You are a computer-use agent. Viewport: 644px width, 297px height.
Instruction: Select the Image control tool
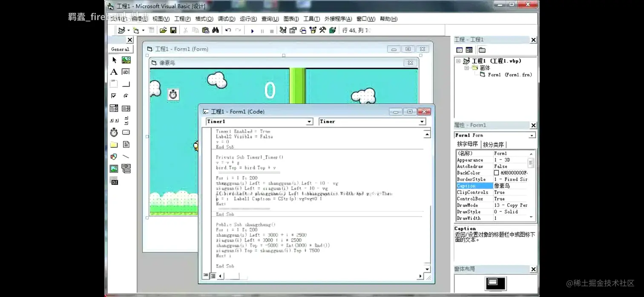pyautogui.click(x=114, y=169)
